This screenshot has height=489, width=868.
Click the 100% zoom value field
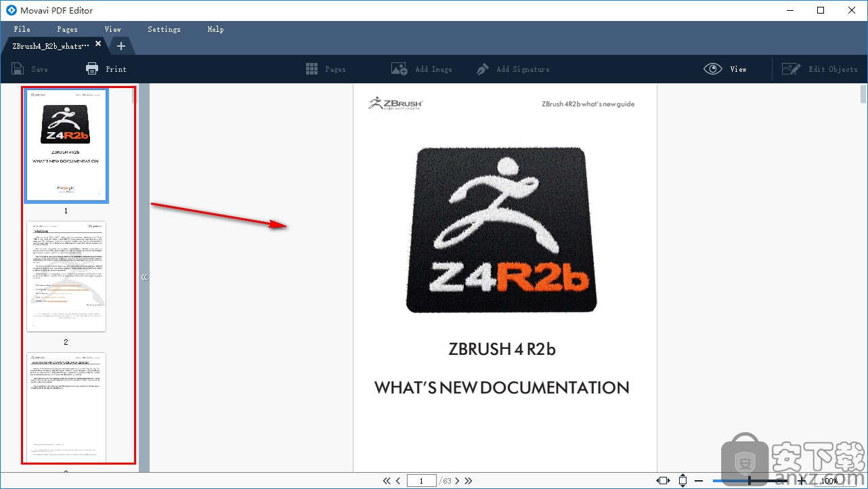tap(829, 481)
